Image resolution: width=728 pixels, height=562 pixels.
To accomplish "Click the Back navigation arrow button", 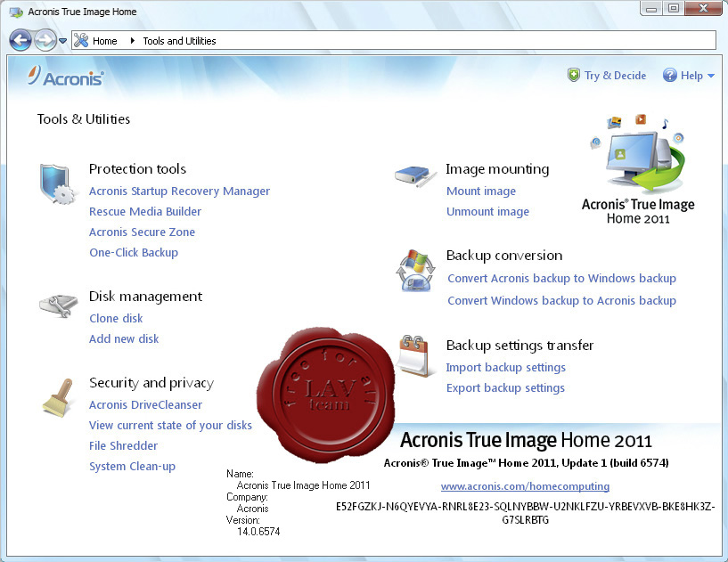I will (20, 40).
